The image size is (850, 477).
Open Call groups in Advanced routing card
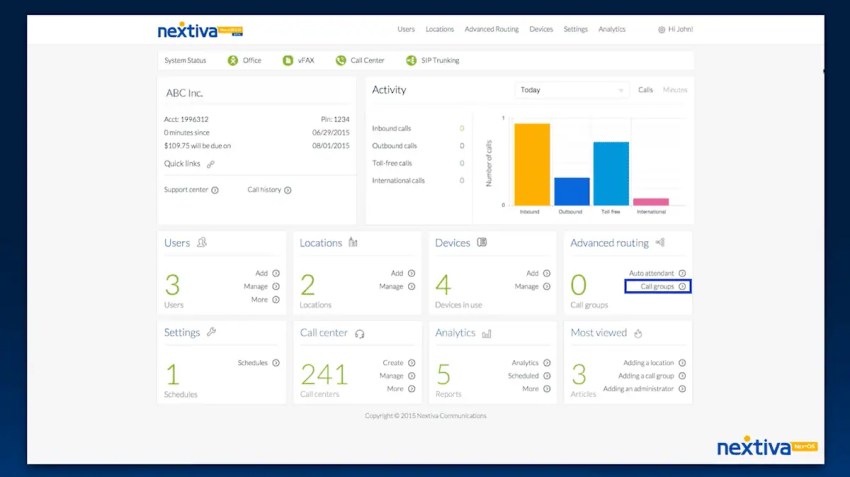[x=658, y=286]
